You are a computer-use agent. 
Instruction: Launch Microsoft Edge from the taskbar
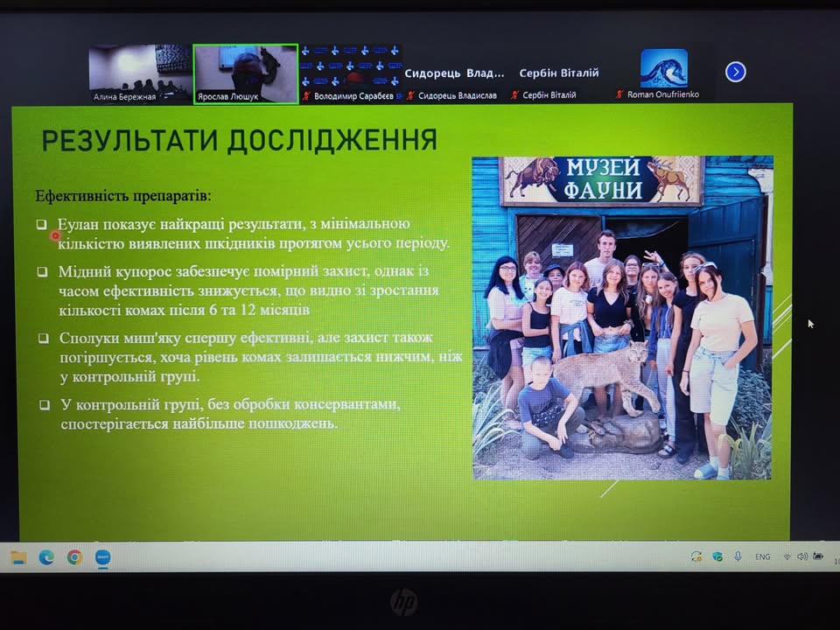[x=46, y=557]
